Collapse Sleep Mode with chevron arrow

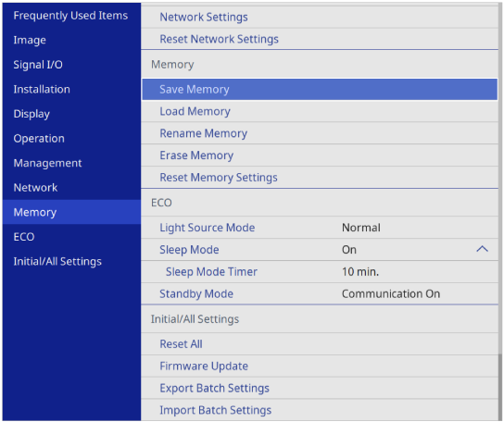click(482, 249)
